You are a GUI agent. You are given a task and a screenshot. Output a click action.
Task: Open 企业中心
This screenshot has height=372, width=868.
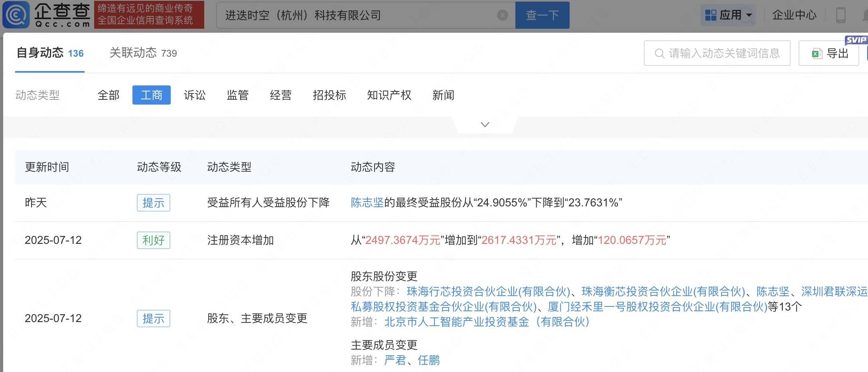point(794,15)
